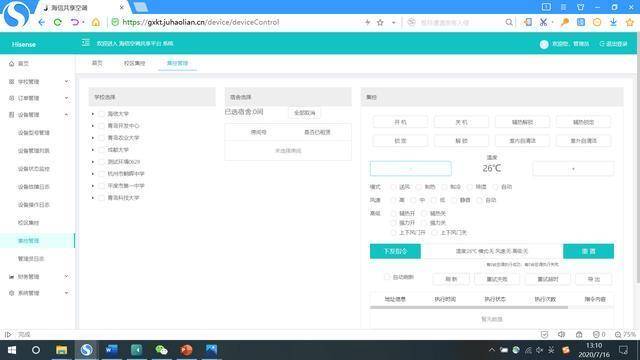Click the lightning speed-mode icon in address bar

pyautogui.click(x=367, y=22)
